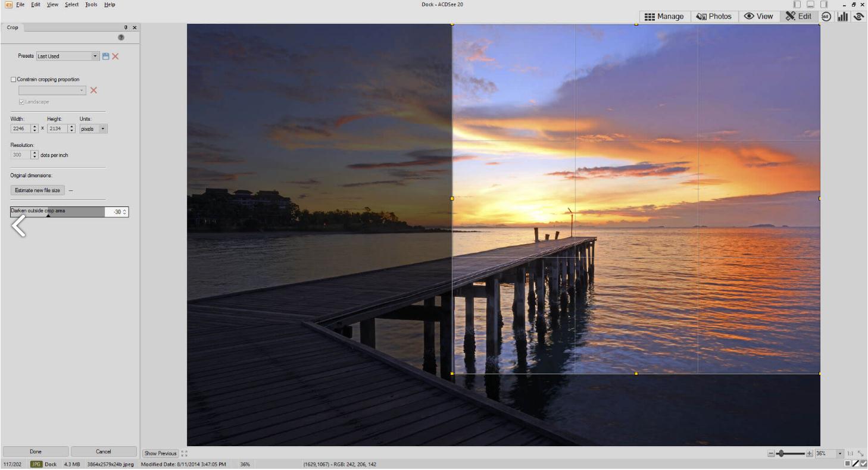
Task: Click the eye icon beside the histogram
Action: [859, 17]
